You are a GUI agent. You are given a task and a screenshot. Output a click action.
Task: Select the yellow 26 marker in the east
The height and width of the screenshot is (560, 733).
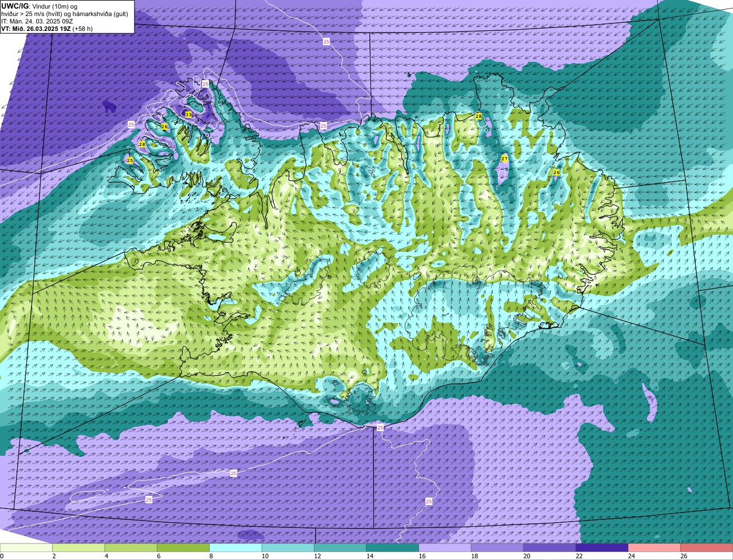pyautogui.click(x=556, y=172)
